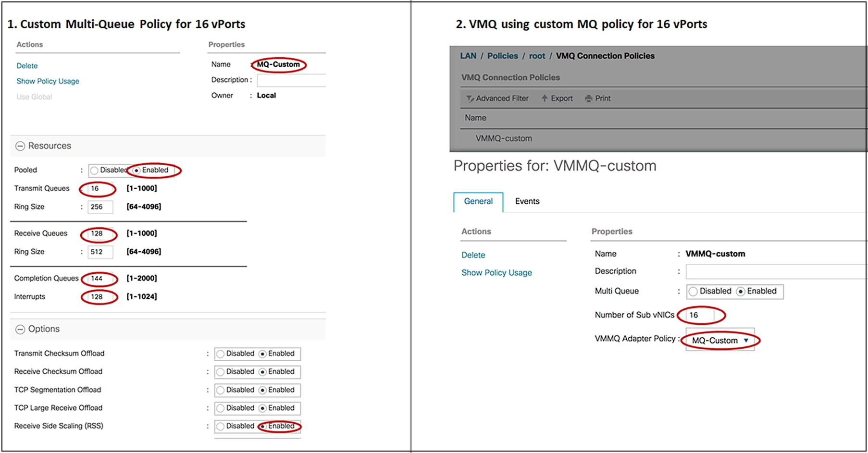Click Delete in VMMQ-custom actions
This screenshot has width=868, height=453.
pos(473,255)
